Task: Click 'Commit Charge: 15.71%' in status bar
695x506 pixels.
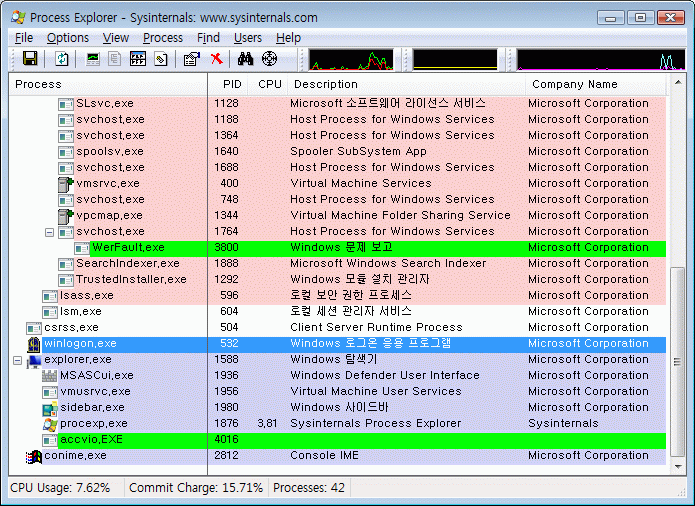Action: click(x=196, y=488)
